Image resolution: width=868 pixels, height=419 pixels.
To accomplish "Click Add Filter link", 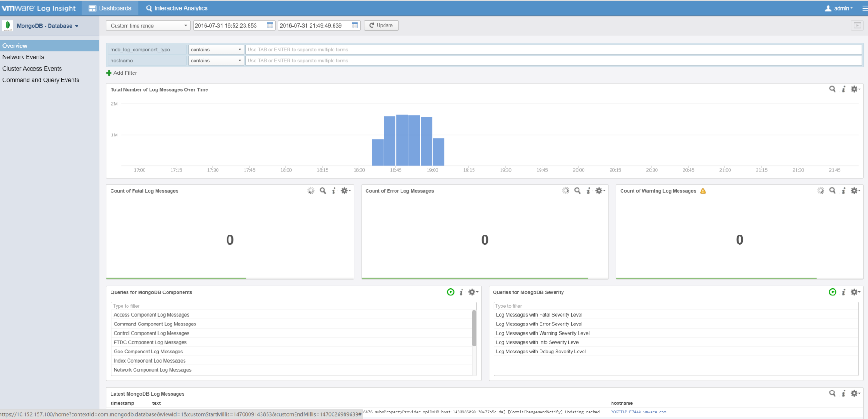I will tap(122, 73).
